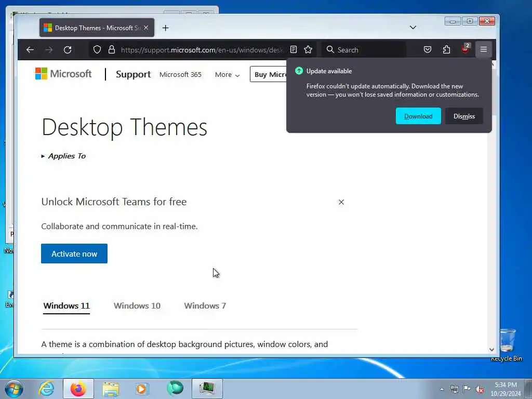
Task: Close the Desktop Themes tab
Action: (x=146, y=28)
